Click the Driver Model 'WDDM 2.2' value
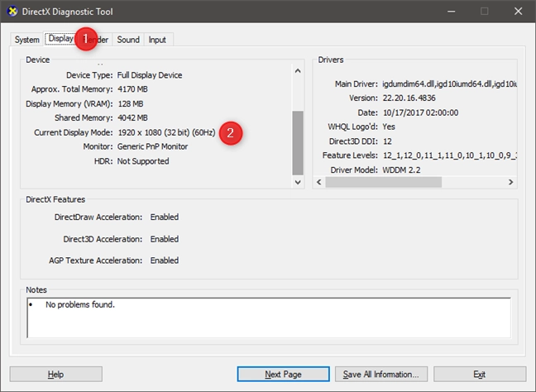Viewport: 536px width, 392px height. click(401, 170)
